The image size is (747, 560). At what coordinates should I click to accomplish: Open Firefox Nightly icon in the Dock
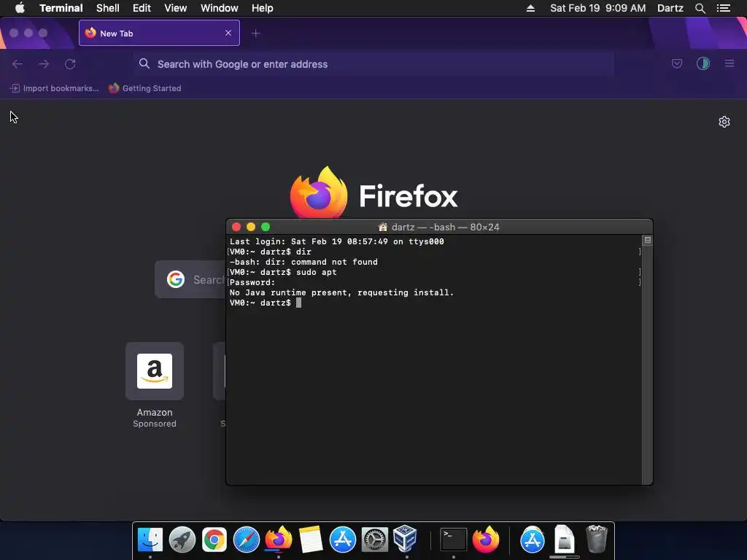click(279, 539)
